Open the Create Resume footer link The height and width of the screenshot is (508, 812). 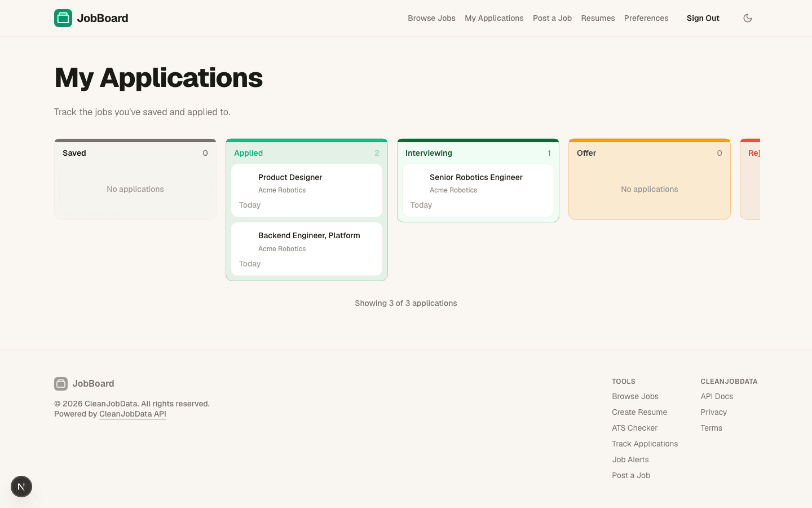click(639, 412)
